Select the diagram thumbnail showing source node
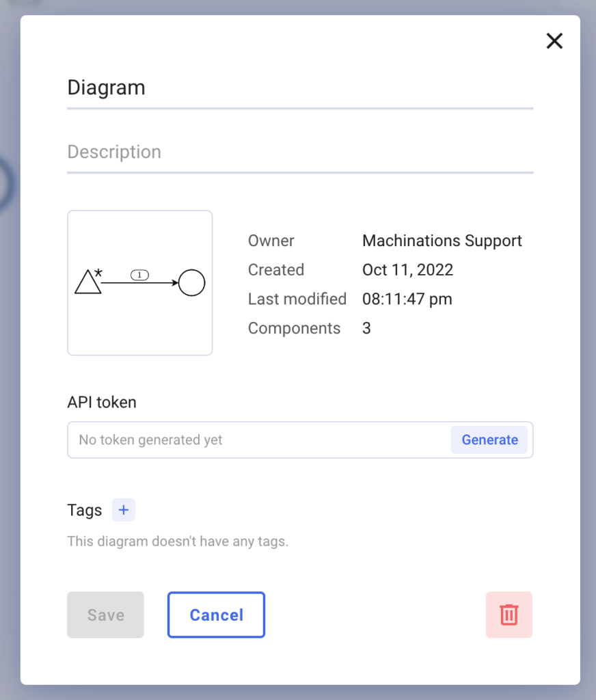The image size is (596, 700). point(139,282)
